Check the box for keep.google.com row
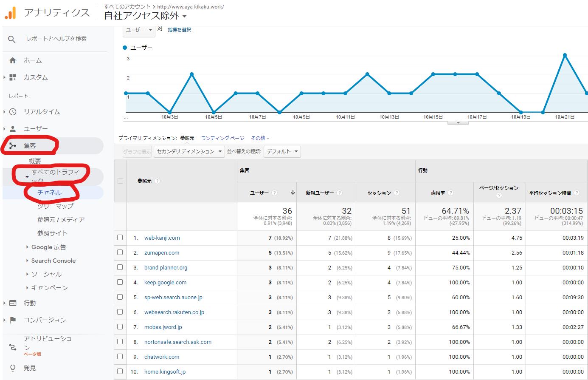 tap(120, 282)
